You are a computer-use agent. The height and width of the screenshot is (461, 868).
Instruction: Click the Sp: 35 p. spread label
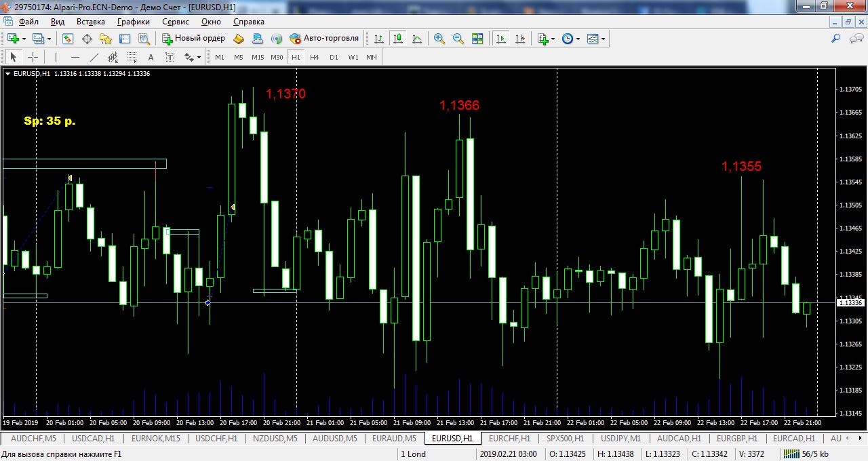50,121
